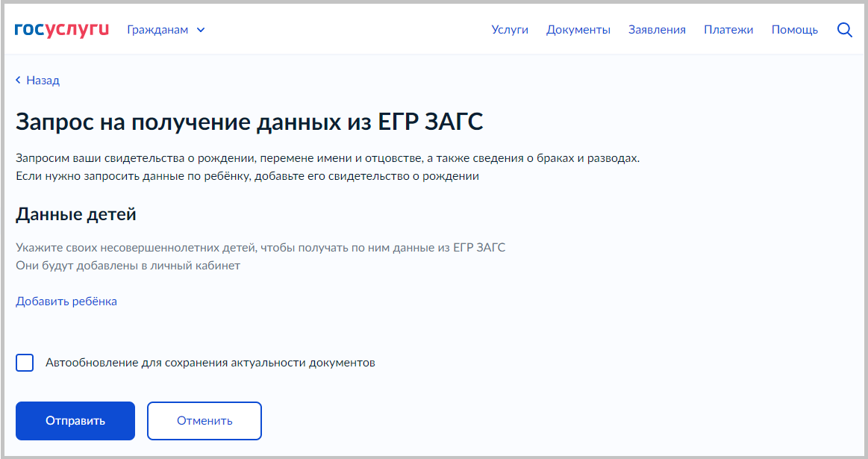Click the Данные детей heading
868x459 pixels.
76,213
